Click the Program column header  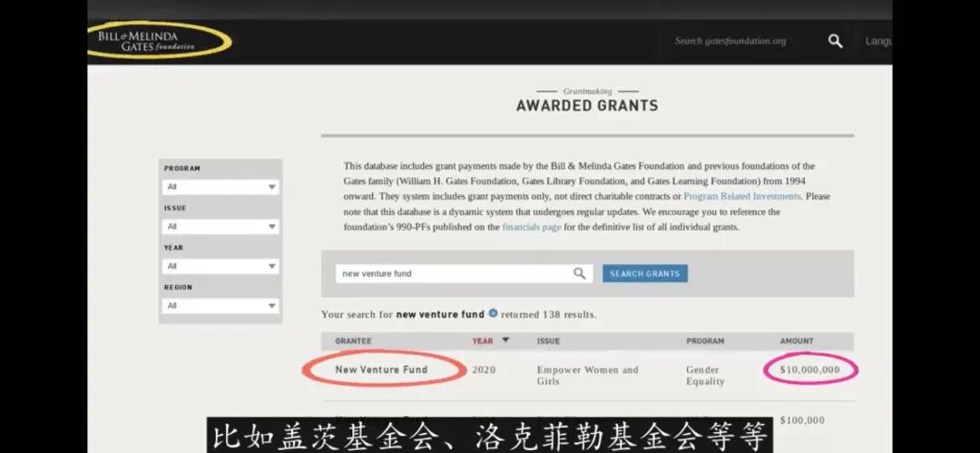click(705, 341)
